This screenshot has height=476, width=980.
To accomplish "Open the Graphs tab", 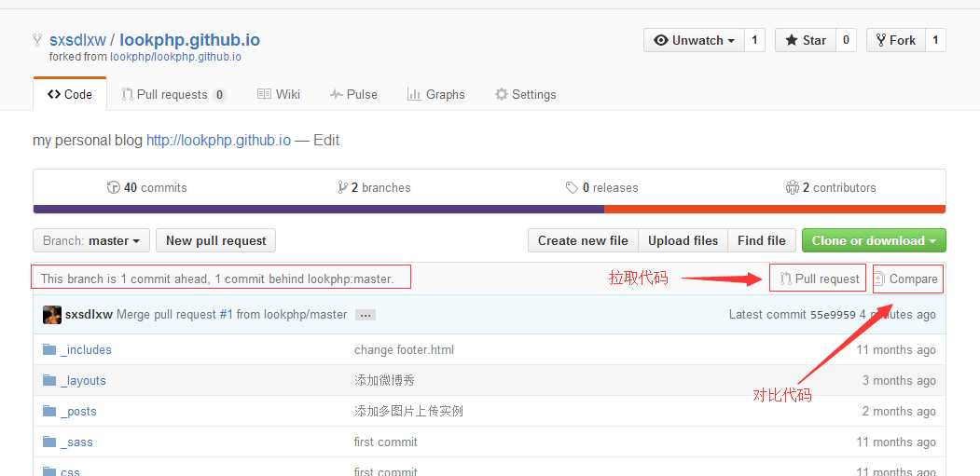I will point(435,94).
